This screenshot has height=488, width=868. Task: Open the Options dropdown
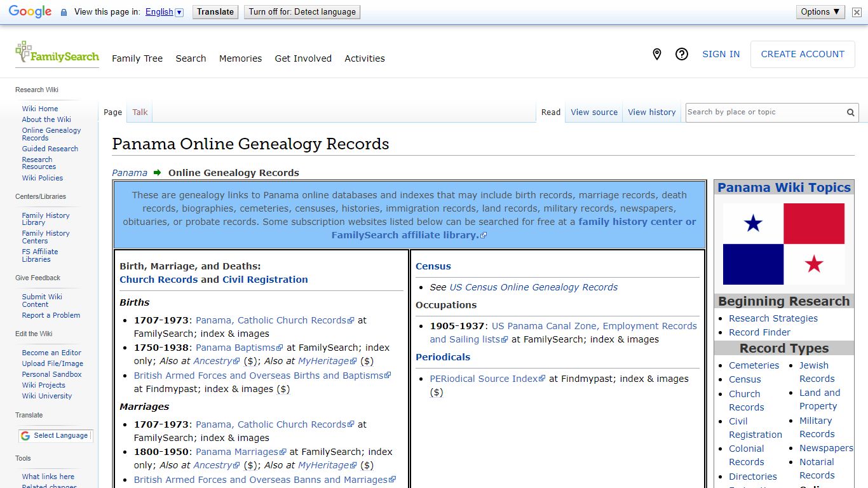point(820,12)
